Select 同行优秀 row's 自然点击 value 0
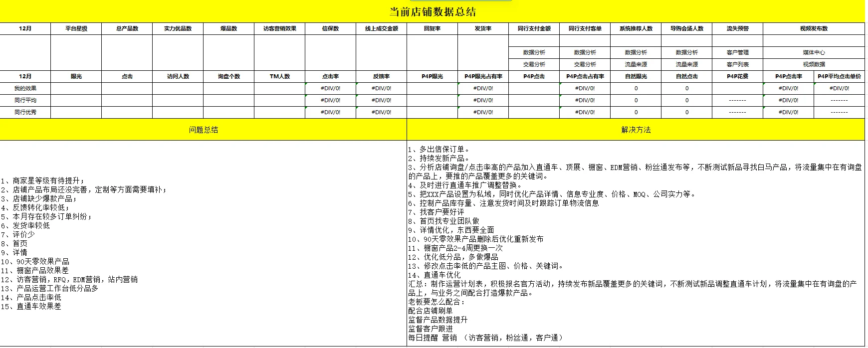Screen dimensions: 868x348 (x=687, y=112)
